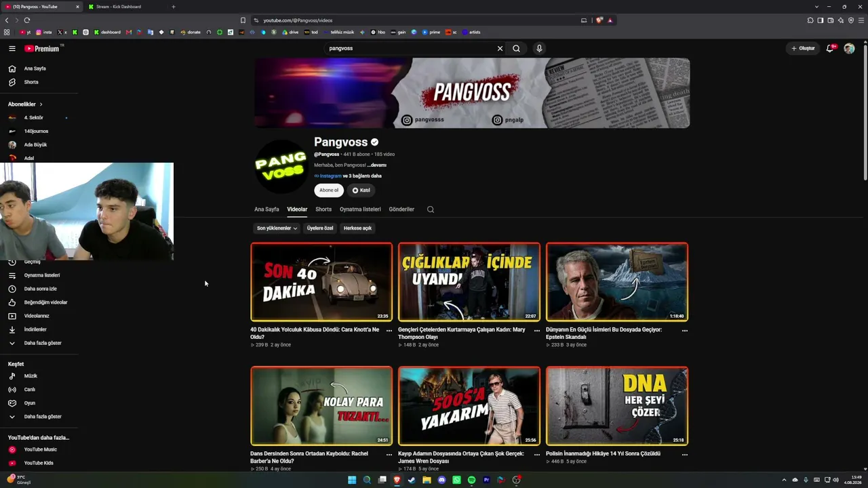Open the DNA Her Şeyi Çözer thumbnail

617,406
